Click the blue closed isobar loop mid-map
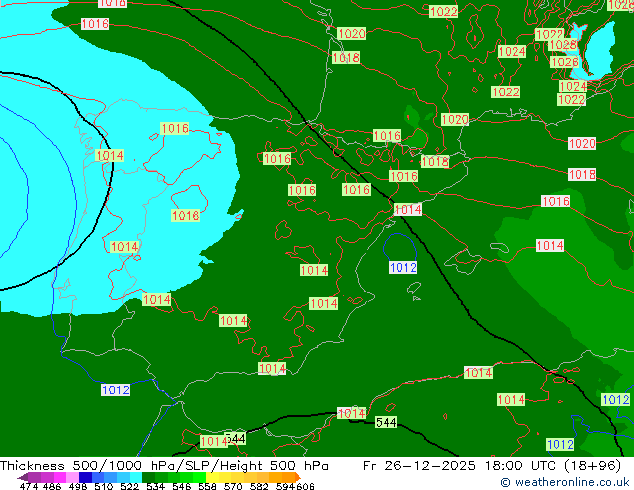This screenshot has height=490, width=634. pyautogui.click(x=399, y=247)
